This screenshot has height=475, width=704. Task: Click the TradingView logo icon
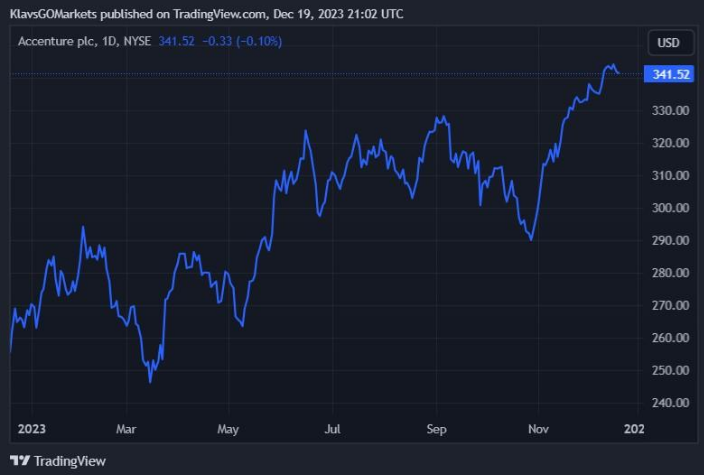point(20,461)
